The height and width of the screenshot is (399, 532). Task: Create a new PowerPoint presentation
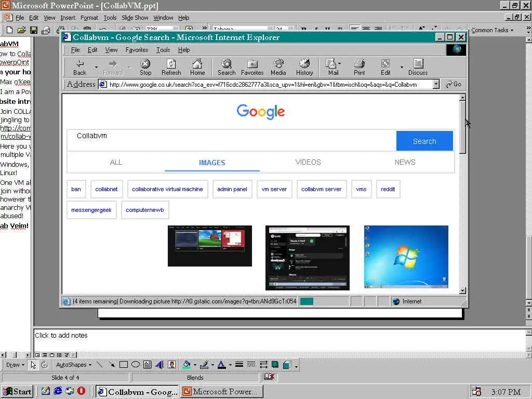pyautogui.click(x=9, y=30)
